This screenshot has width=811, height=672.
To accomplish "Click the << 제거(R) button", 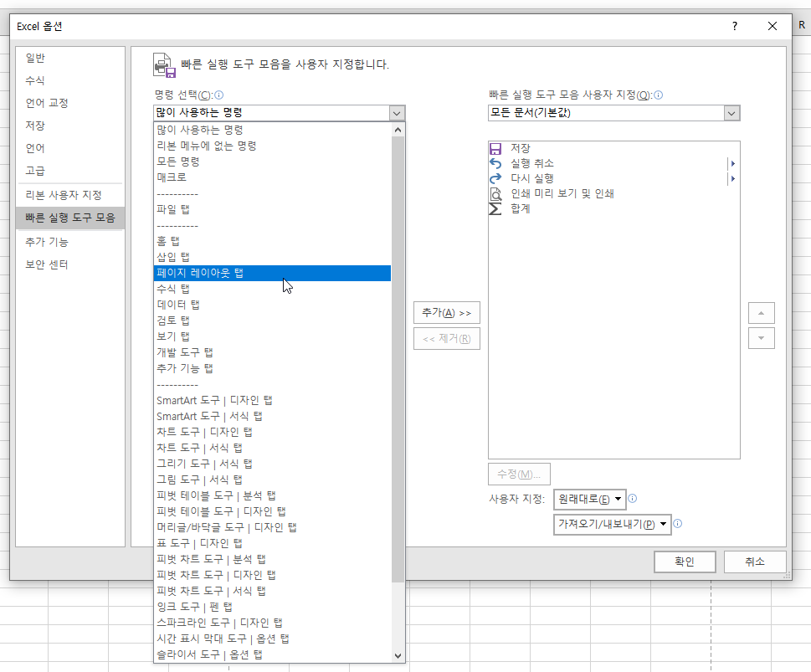I will click(x=447, y=339).
